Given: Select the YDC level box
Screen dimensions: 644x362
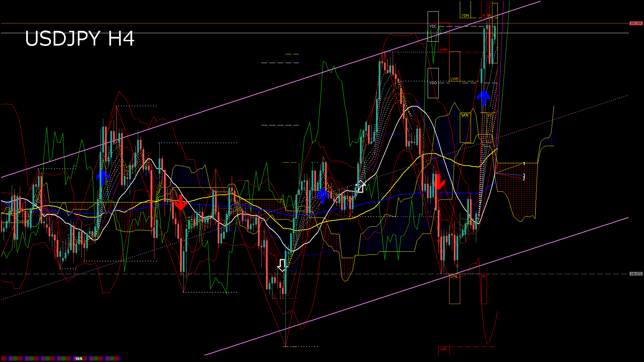Looking at the screenshot, I should 433,26.
